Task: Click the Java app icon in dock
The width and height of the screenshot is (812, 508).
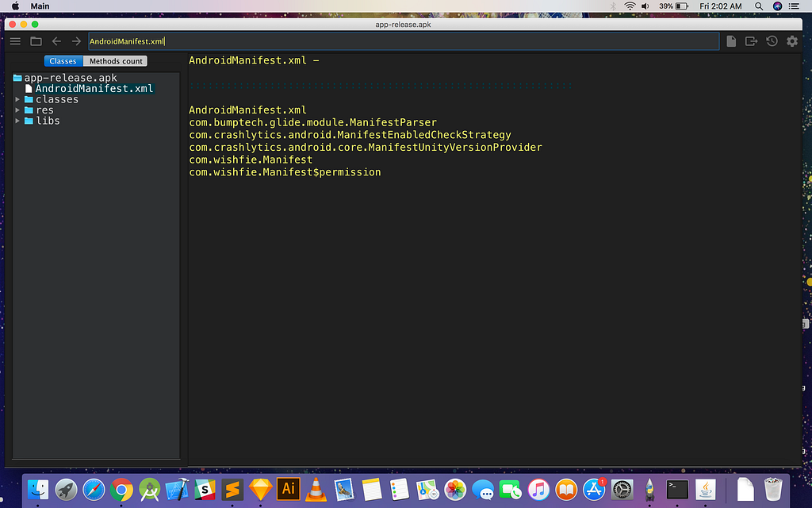Action: pyautogui.click(x=705, y=489)
